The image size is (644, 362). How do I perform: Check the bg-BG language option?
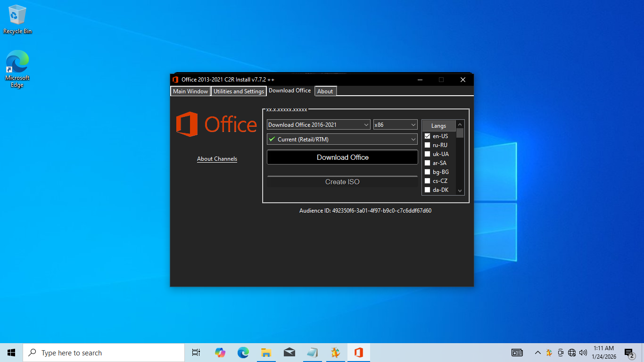pos(428,172)
